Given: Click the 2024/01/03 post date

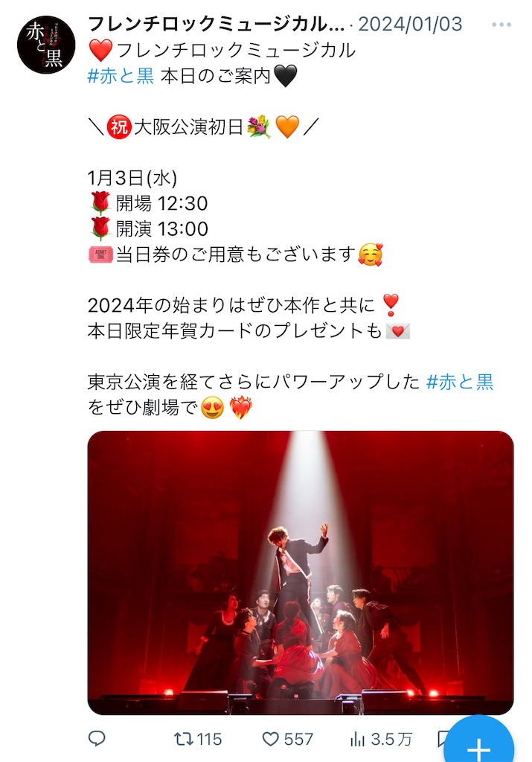Looking at the screenshot, I should click(410, 24).
